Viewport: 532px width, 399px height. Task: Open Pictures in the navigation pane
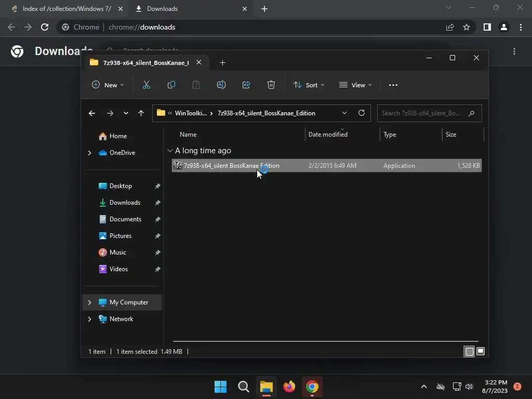click(115, 236)
